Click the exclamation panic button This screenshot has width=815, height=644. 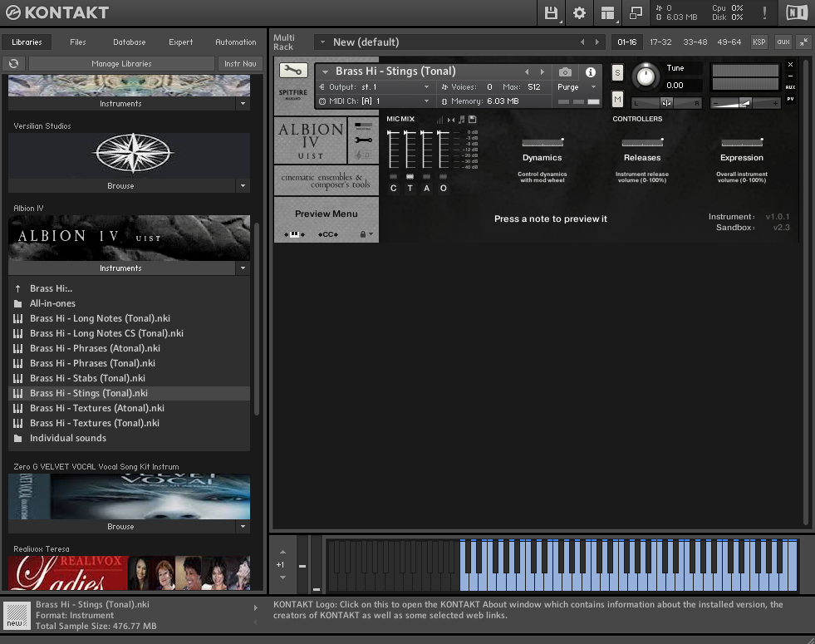764,13
